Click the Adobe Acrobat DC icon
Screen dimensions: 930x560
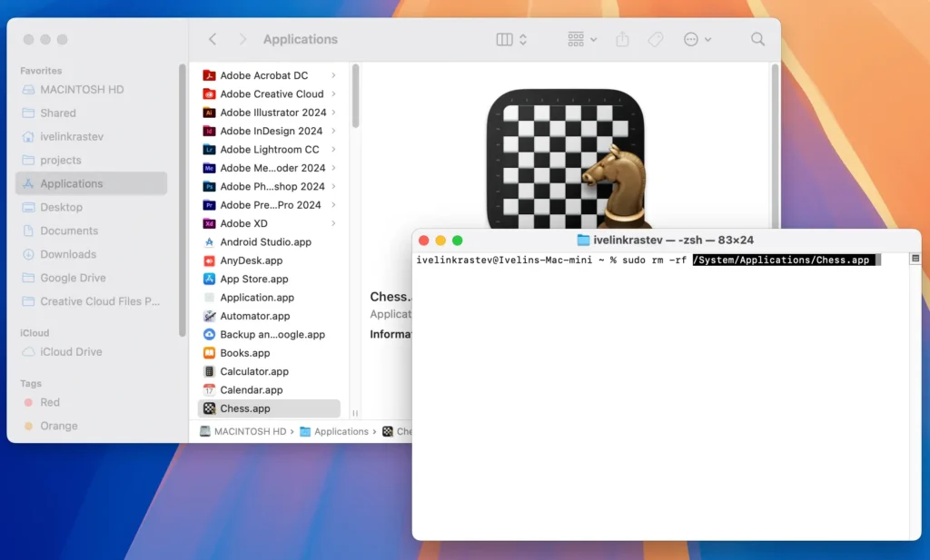pyautogui.click(x=209, y=75)
